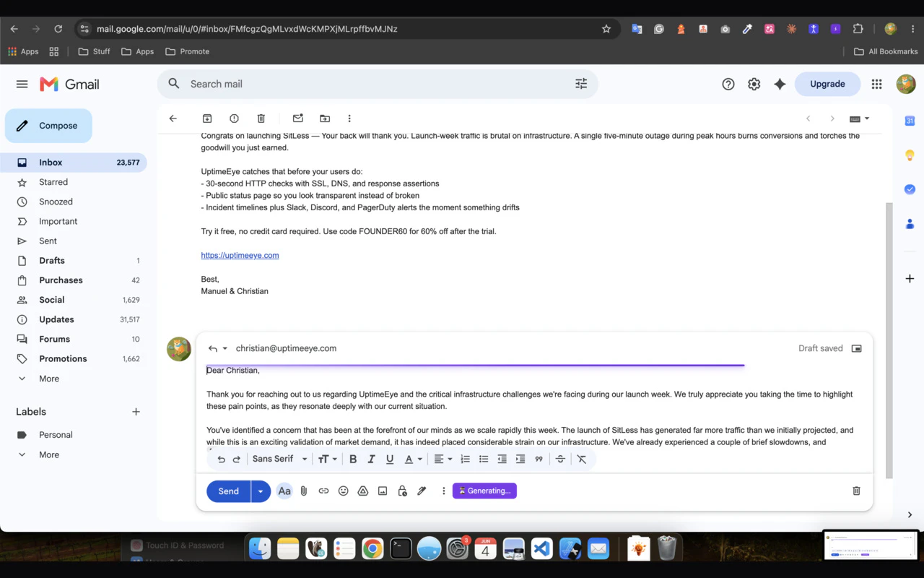Image resolution: width=924 pixels, height=578 pixels.
Task: Pop out the reply window
Action: 856,348
